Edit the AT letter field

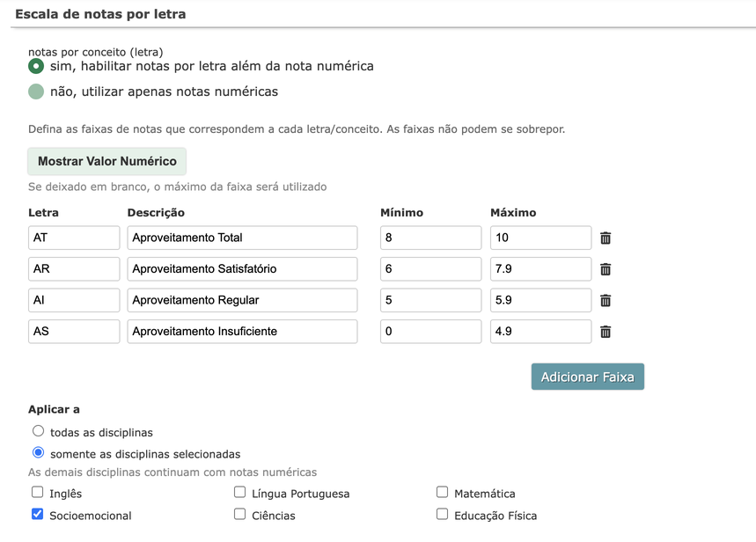pos(74,238)
